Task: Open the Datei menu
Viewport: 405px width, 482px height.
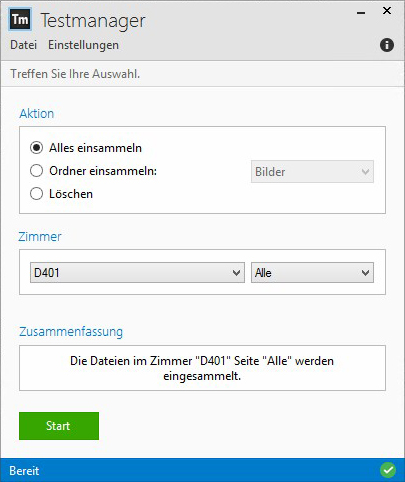Action: [x=23, y=45]
